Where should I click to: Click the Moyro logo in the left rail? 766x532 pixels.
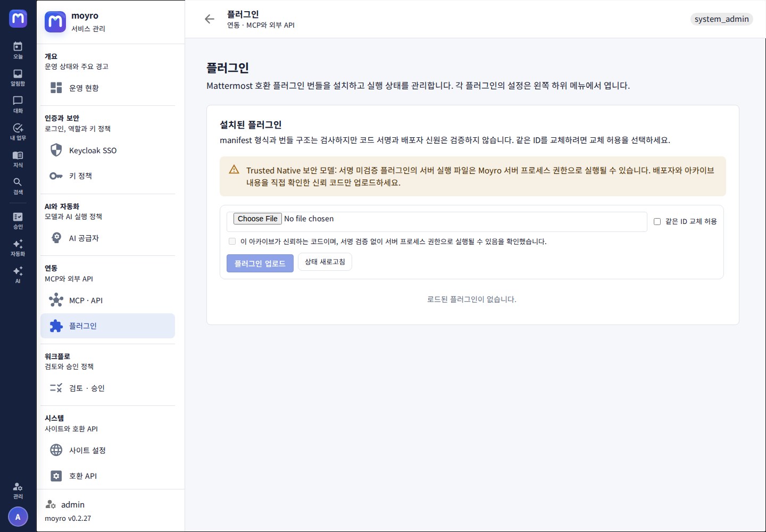click(18, 19)
